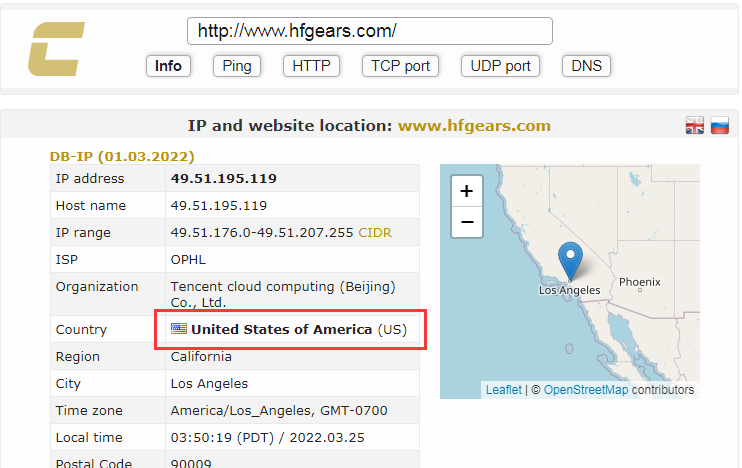Select local time 03:50:19 (PDT)
Screen dimensions: 742x468
point(222,437)
